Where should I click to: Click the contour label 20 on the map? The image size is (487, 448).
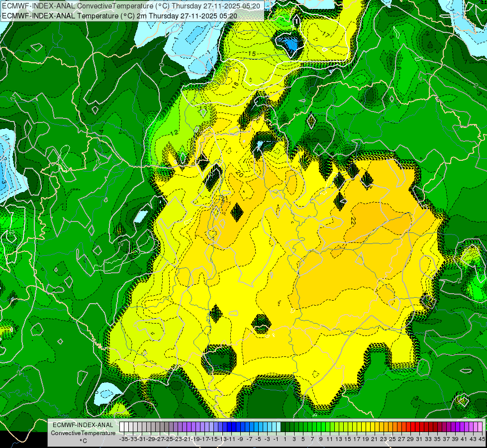tap(239, 174)
